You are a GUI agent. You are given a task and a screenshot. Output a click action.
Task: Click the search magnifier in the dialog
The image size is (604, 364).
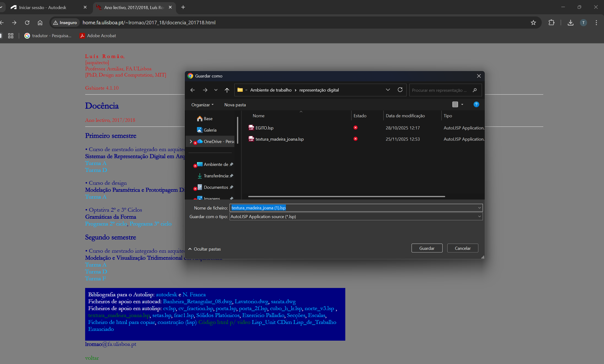click(x=475, y=90)
